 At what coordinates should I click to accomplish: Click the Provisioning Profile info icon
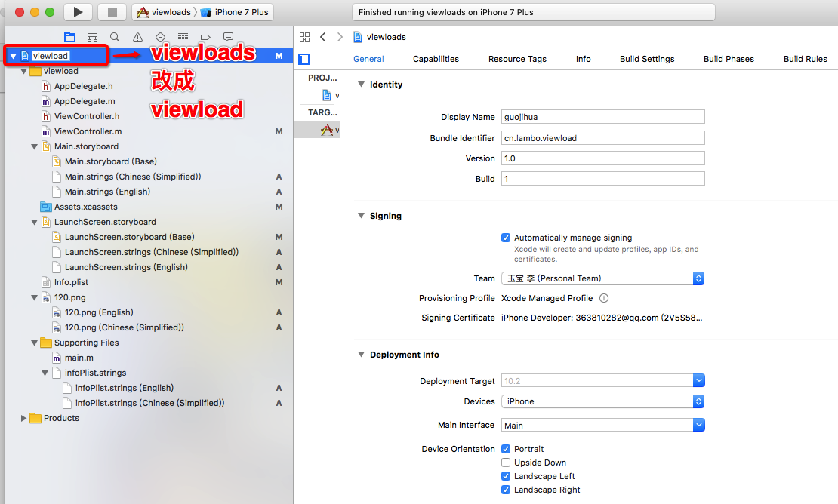pos(604,298)
